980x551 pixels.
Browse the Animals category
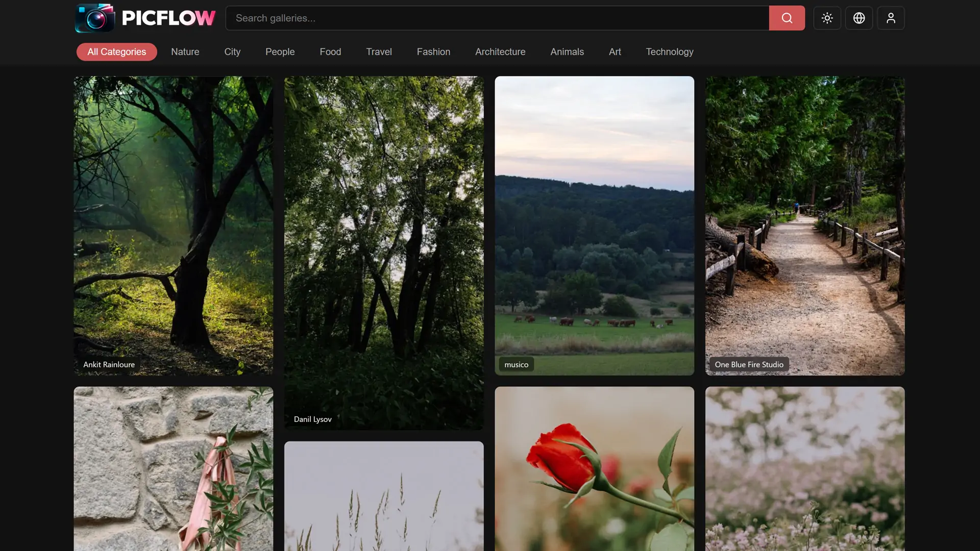click(567, 52)
